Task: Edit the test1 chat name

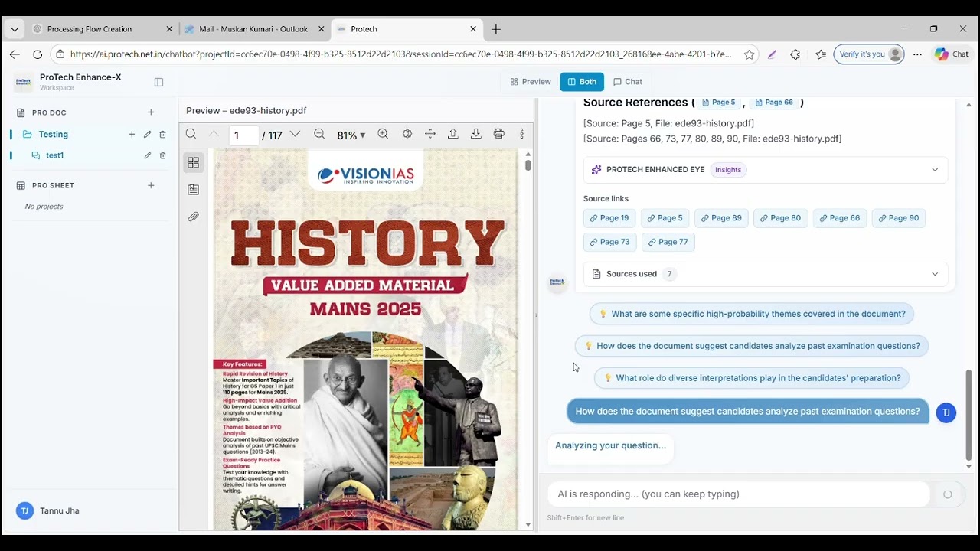Action: click(147, 155)
